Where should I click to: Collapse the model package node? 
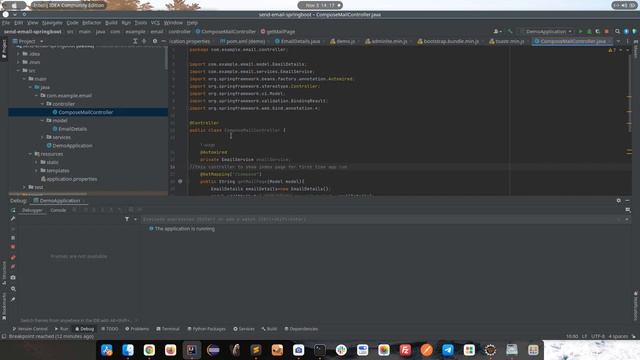(42, 120)
